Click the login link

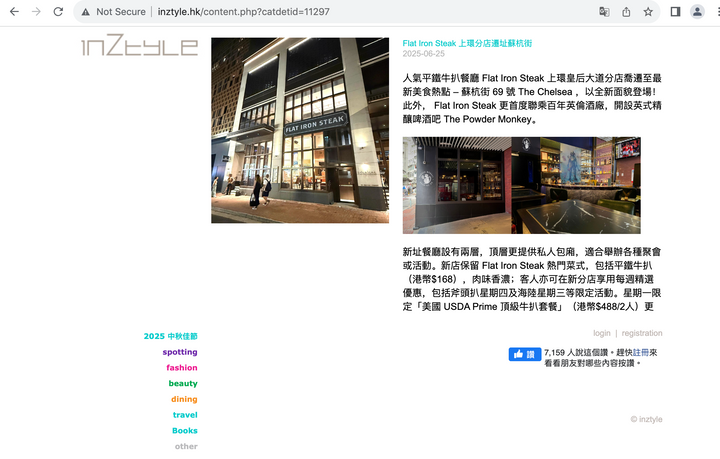tap(602, 333)
